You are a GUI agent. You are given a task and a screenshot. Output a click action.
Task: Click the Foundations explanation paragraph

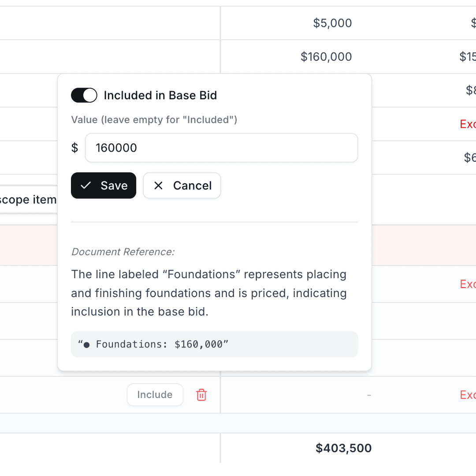(x=209, y=293)
